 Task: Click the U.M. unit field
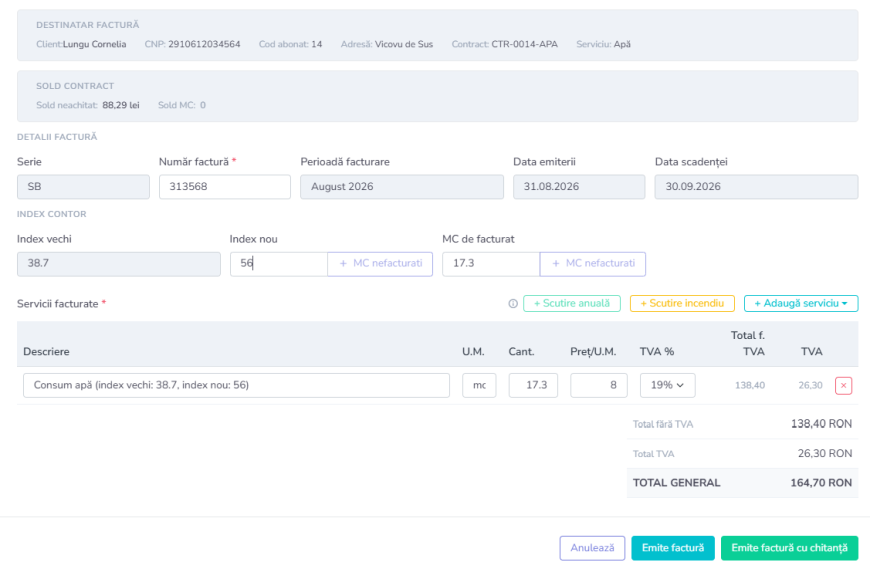coord(479,385)
